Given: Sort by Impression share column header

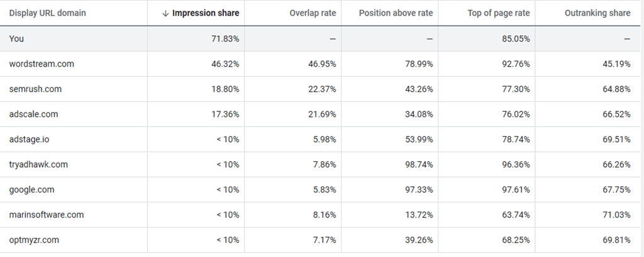Looking at the screenshot, I should tap(206, 13).
